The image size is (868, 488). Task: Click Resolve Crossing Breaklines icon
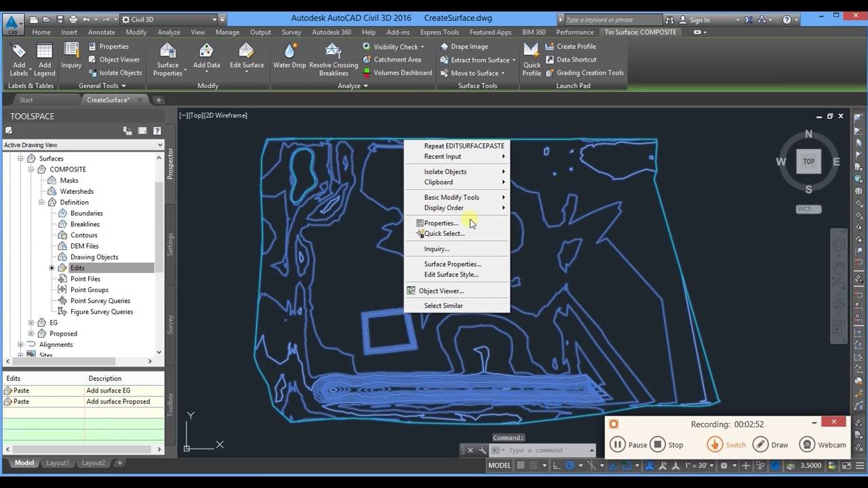click(333, 59)
